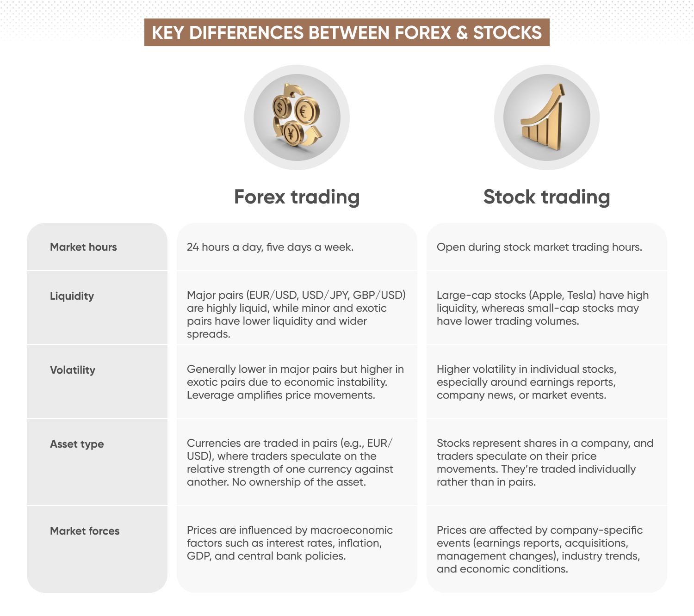Image resolution: width=694 pixels, height=616 pixels.
Task: Click the forex leverage volatility description
Action: coord(295,382)
